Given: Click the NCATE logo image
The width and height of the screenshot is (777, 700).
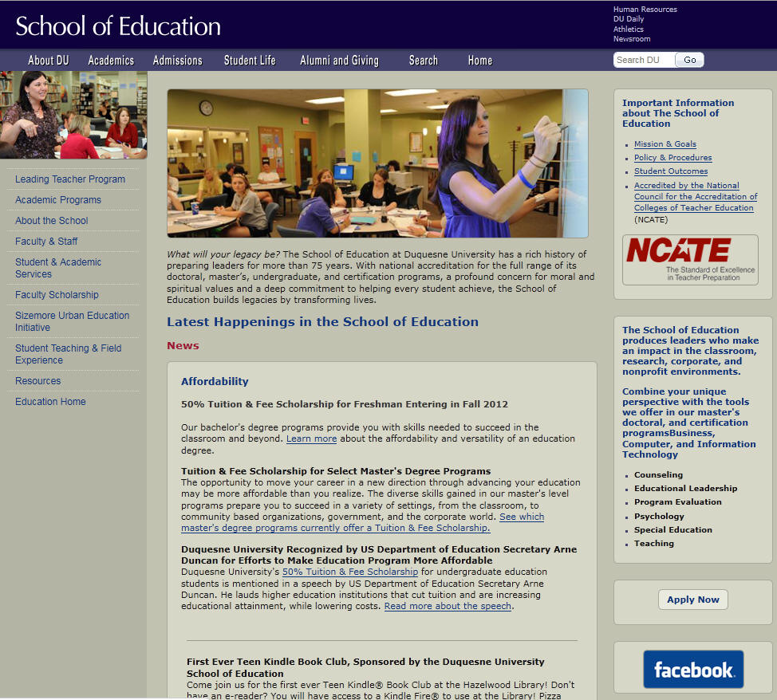Looking at the screenshot, I should pyautogui.click(x=690, y=260).
